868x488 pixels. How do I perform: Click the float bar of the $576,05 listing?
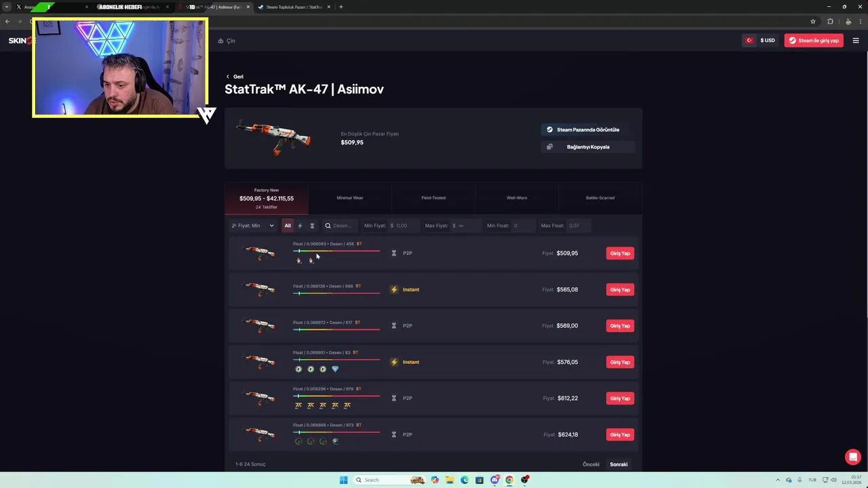pyautogui.click(x=336, y=360)
